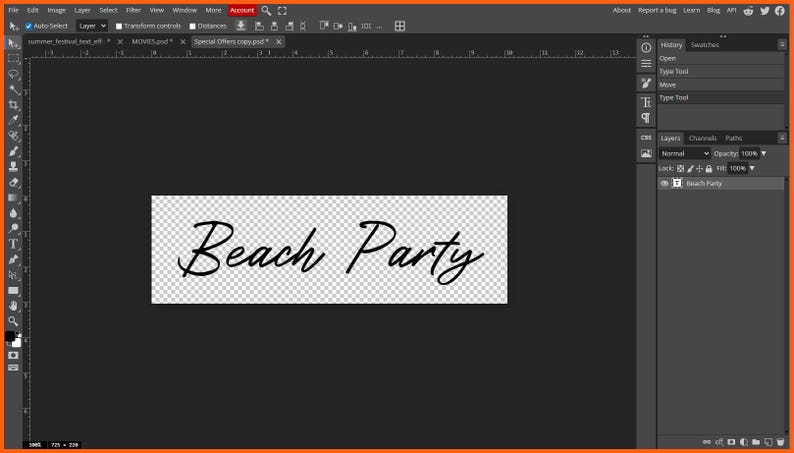
Task: Select the Spot Healing Brush tool
Action: (14, 136)
